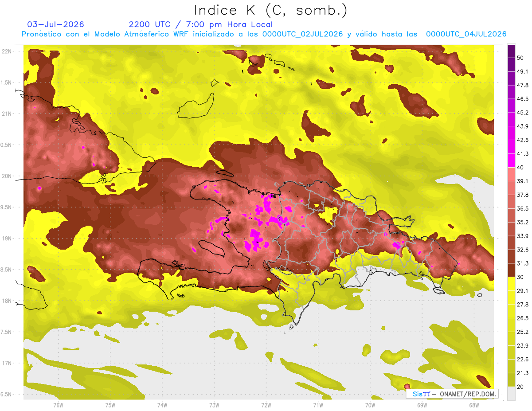Viewport: 532px width, 411px height.
Task: Pick the gray color band below 20
Action: click(x=512, y=393)
